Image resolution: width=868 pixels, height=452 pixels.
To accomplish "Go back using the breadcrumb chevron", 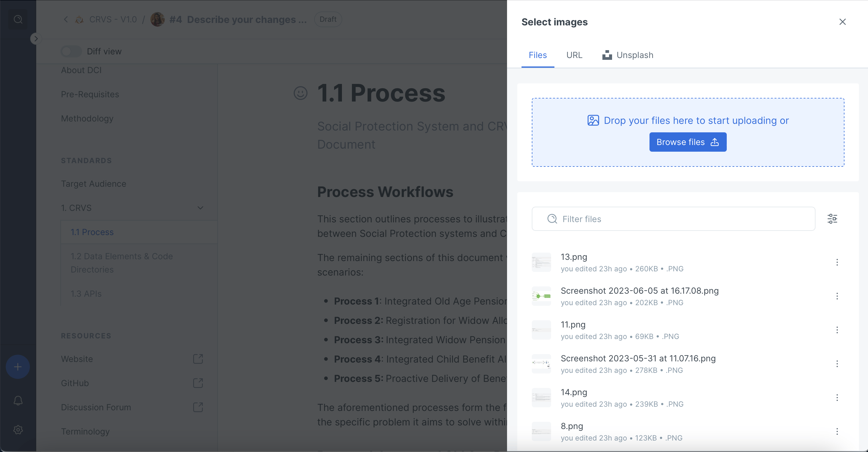I will pos(66,19).
